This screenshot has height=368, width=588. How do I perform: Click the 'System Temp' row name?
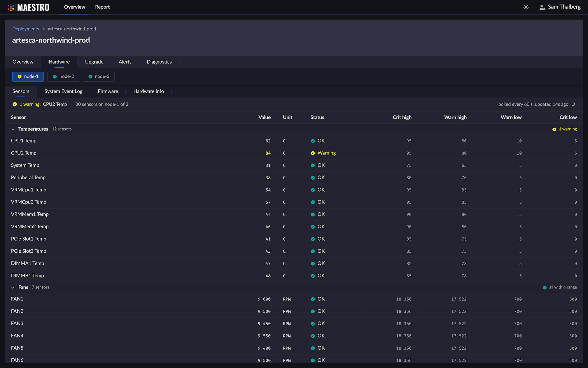coord(25,165)
